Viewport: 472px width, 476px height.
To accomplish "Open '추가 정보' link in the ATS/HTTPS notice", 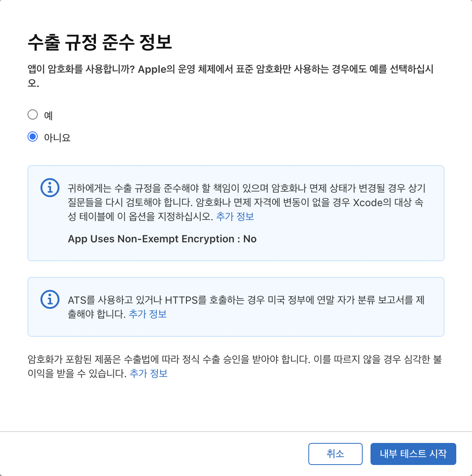I will click(148, 314).
